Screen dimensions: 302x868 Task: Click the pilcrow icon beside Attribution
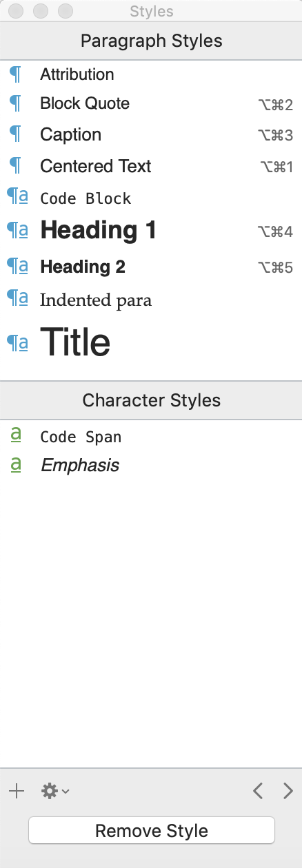[16, 74]
